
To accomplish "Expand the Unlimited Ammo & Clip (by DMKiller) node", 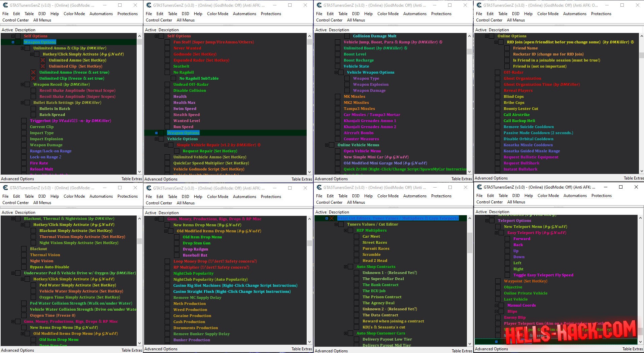I will coord(22,48).
